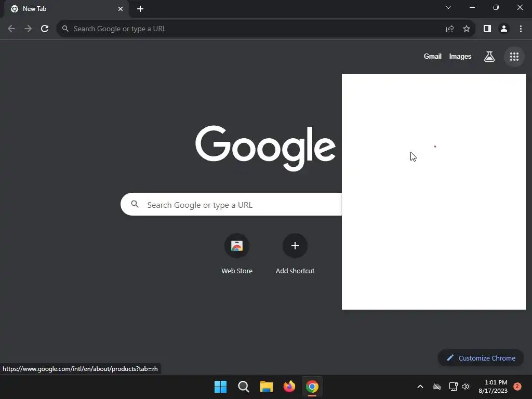
Task: Click the search icon in the address bar
Action: click(65, 29)
